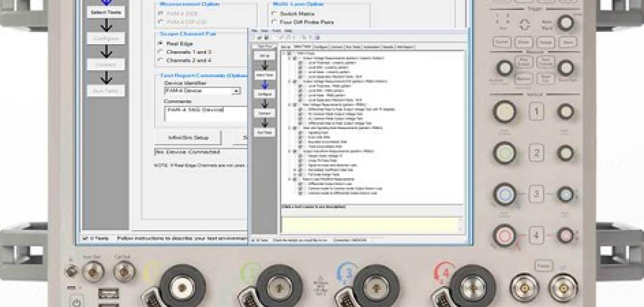Collapse the first Output Voltage Measurements group
The height and width of the screenshot is (307, 644).
point(289,58)
